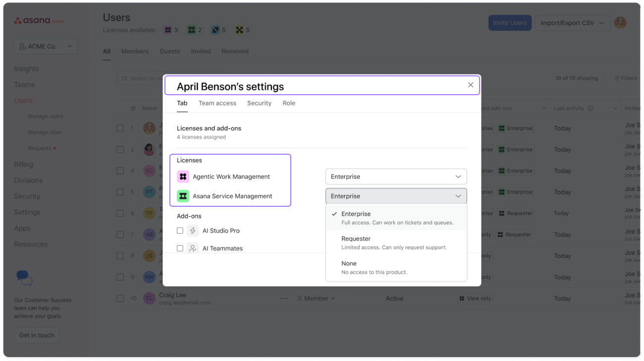Click the Agentic Work Management product icon
Viewport: 644px width, 361px height.
(x=183, y=177)
